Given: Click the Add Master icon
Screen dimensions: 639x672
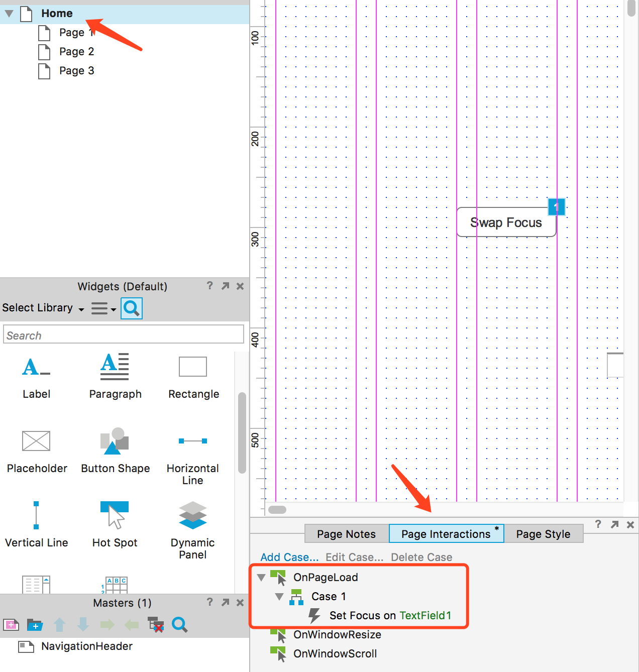Looking at the screenshot, I should pyautogui.click(x=11, y=625).
